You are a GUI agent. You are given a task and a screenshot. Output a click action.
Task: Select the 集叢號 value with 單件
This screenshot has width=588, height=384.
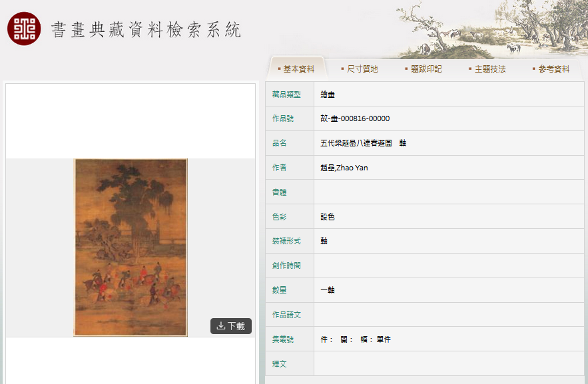[356, 339]
